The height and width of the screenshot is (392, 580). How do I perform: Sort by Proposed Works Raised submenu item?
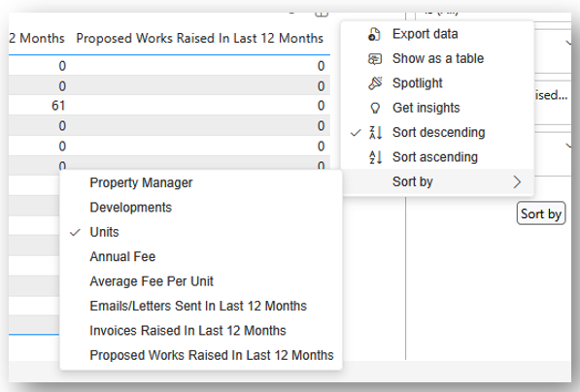pos(201,355)
